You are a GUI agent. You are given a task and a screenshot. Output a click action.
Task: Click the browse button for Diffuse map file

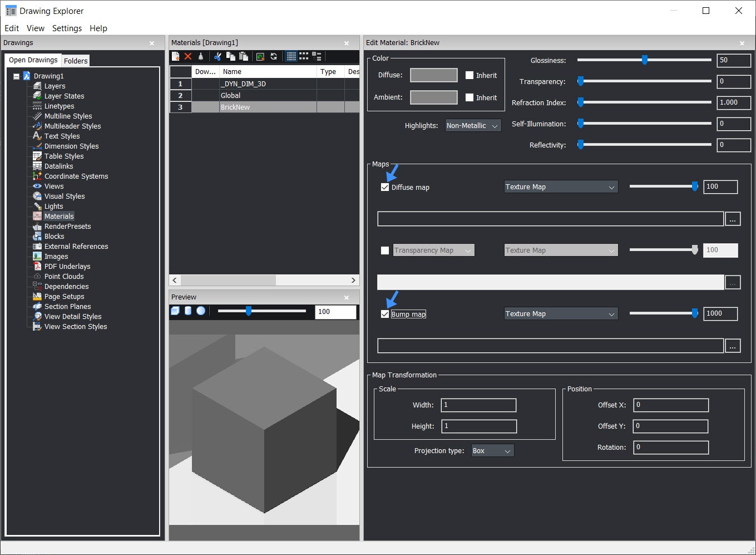point(733,219)
